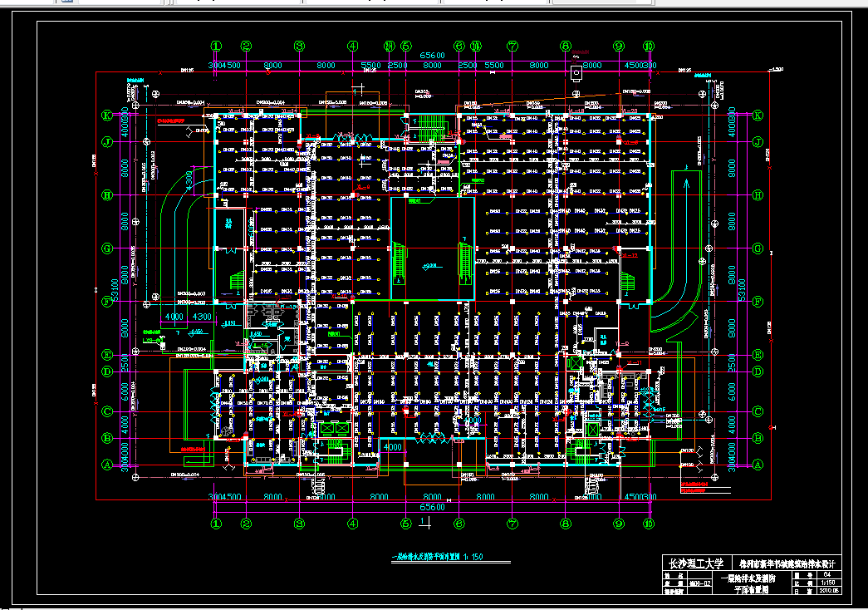The height and width of the screenshot is (610, 868).
Task: Select the double elevator symbol near bottom axis 4
Action: (335, 428)
